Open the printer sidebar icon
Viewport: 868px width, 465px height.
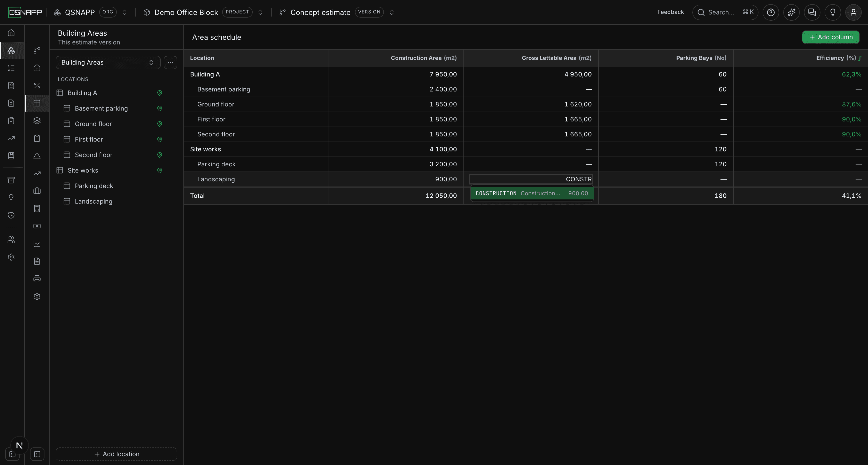37,279
